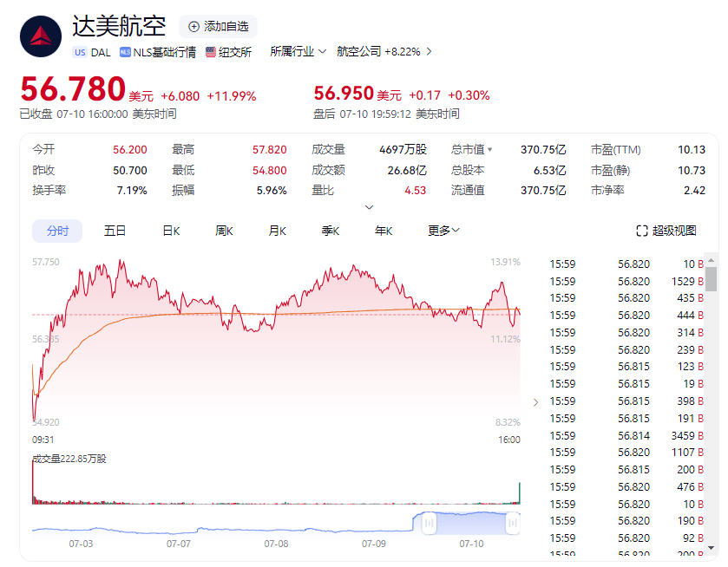Click the Delta Air Lines company logo
Image resolution: width=728 pixels, height=567 pixels.
tap(40, 36)
